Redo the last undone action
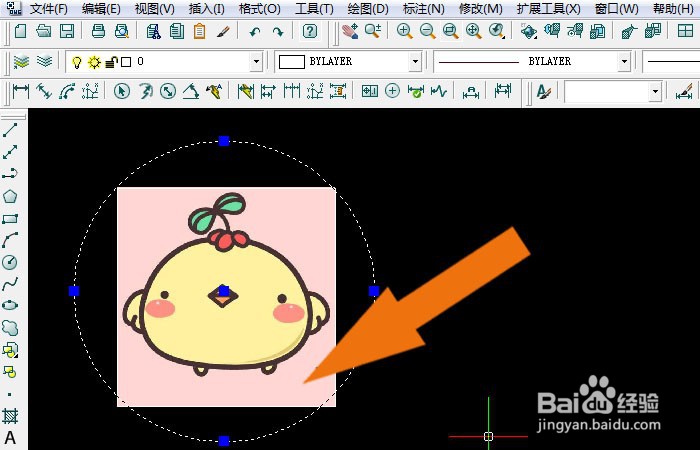This screenshot has height=450, width=700. point(278,31)
